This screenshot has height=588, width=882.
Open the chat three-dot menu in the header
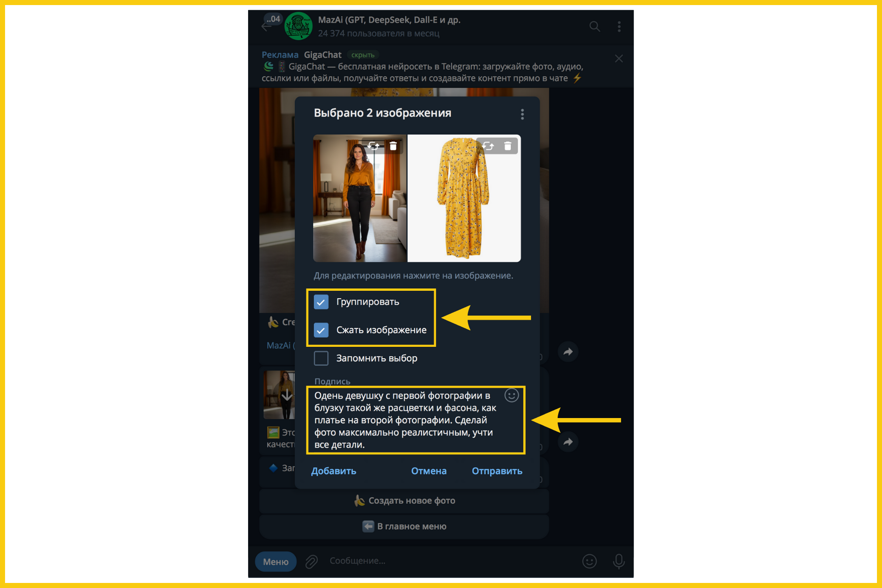619,27
